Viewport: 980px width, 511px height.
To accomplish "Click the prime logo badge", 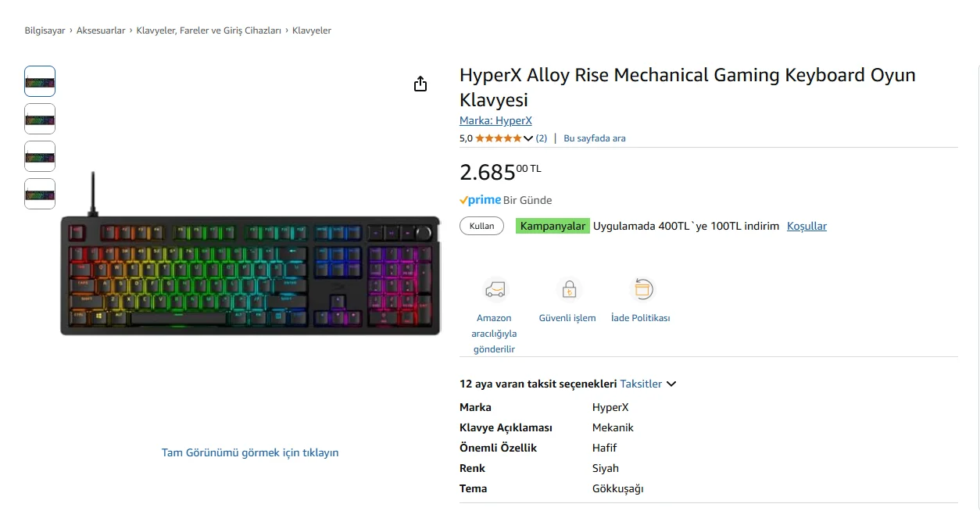I will [480, 200].
